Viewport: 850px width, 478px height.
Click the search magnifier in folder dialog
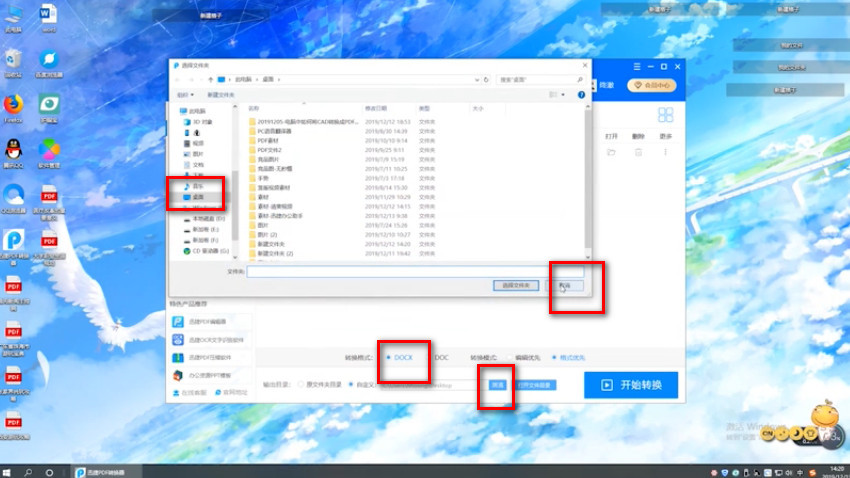pos(579,80)
